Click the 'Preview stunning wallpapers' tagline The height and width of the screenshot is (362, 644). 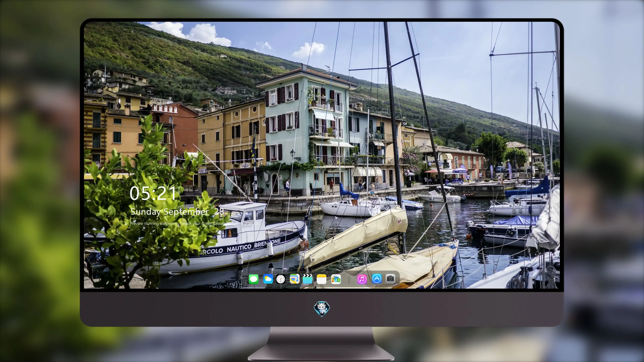click(x=195, y=223)
